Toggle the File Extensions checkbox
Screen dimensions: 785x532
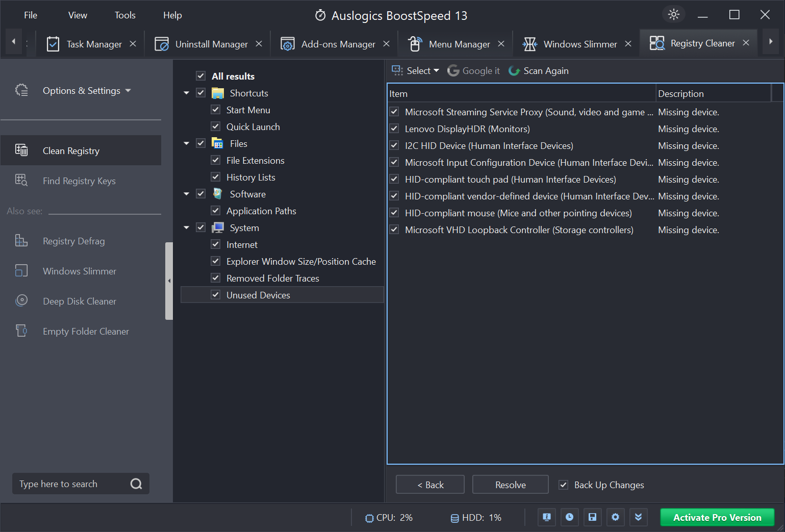[x=216, y=160]
